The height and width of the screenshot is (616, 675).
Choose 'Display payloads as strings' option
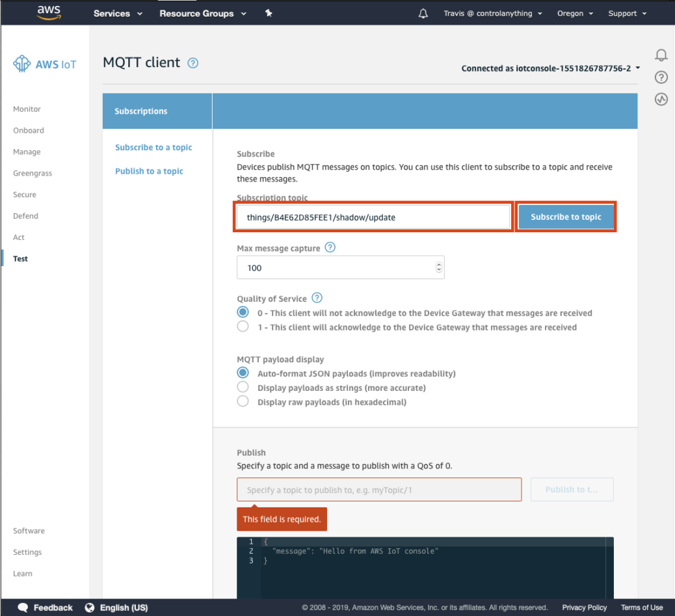tap(243, 386)
